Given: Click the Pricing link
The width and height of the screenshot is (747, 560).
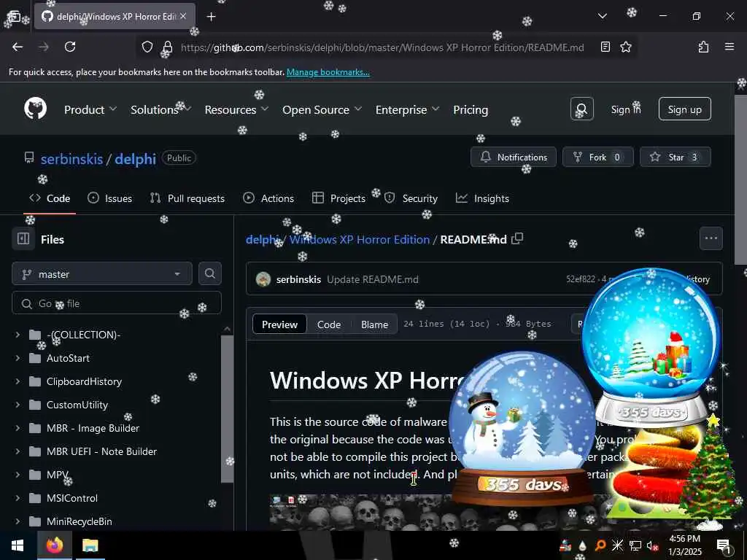Looking at the screenshot, I should tap(471, 109).
